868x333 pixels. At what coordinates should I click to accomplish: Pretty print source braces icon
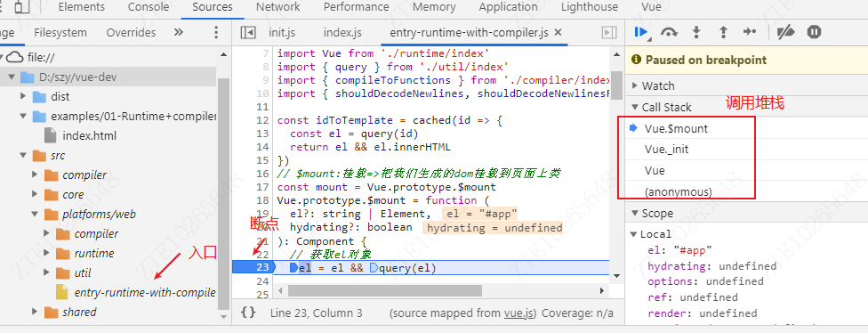click(x=248, y=313)
